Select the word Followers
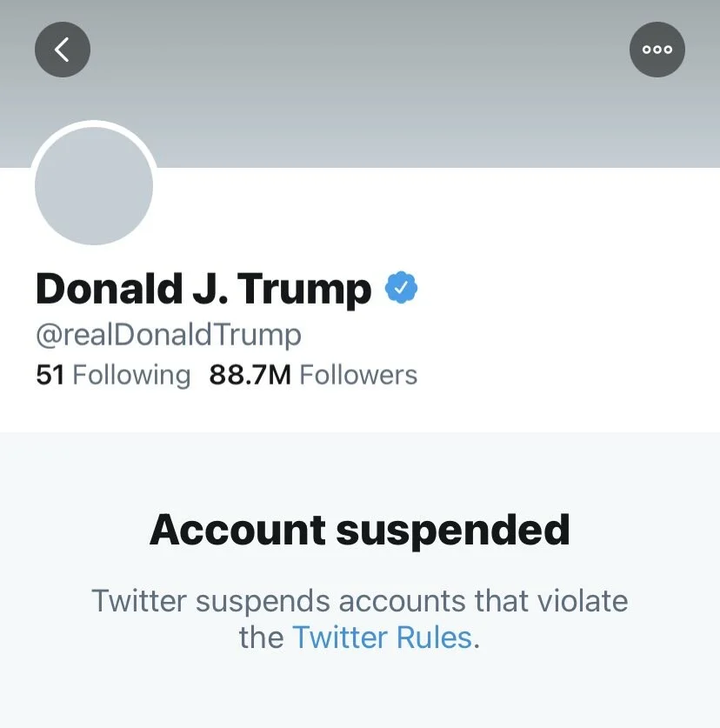720x728 pixels. click(358, 375)
